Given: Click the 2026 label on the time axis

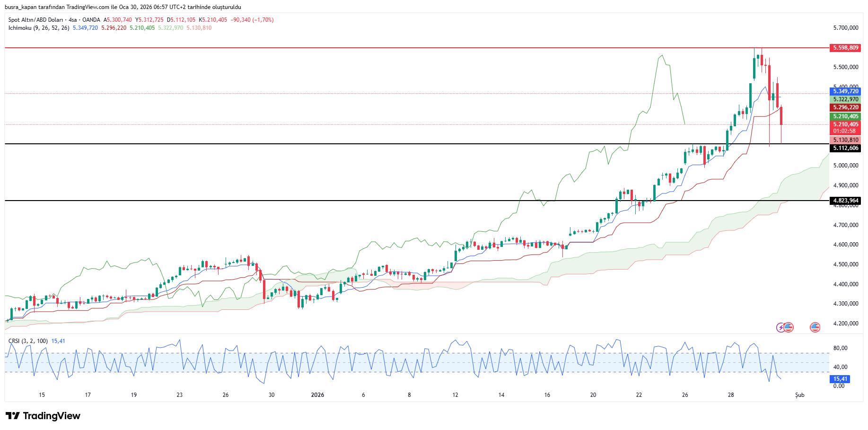Looking at the screenshot, I should pos(317,395).
